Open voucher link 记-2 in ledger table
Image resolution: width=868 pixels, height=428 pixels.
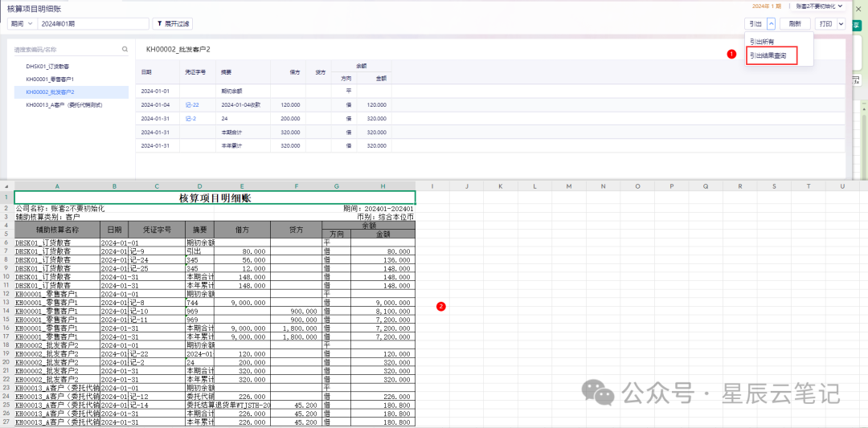[x=191, y=118]
